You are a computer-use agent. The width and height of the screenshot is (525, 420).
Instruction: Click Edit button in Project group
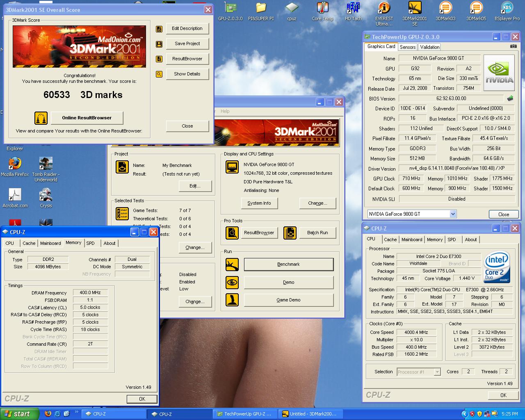(x=195, y=186)
